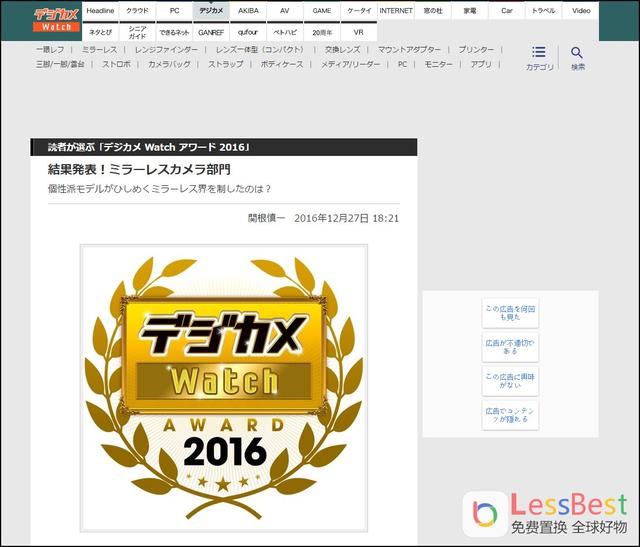Screen dimensions: 640x547
Task: Click the 三脚/一脚/雲台 link
Action: [60, 64]
